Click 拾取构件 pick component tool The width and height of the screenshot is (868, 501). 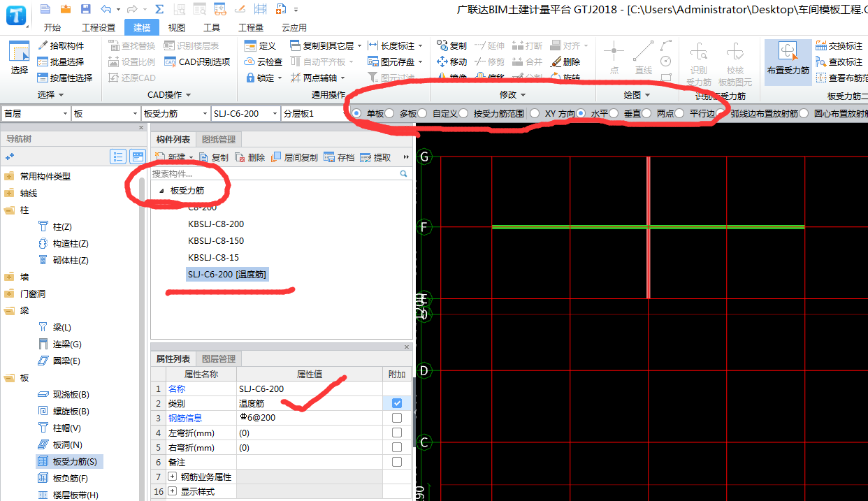click(62, 45)
